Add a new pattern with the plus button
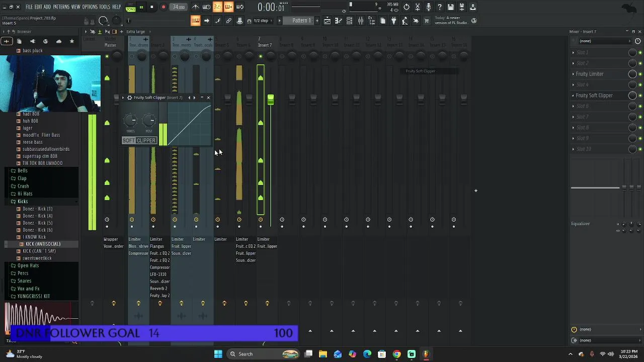The height and width of the screenshot is (362, 644). 316,21
